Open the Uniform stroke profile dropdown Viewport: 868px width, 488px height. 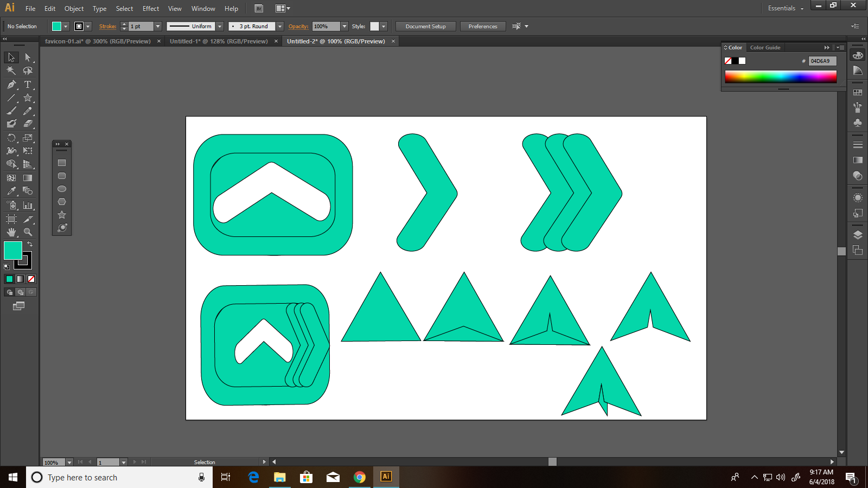pyautogui.click(x=220, y=26)
